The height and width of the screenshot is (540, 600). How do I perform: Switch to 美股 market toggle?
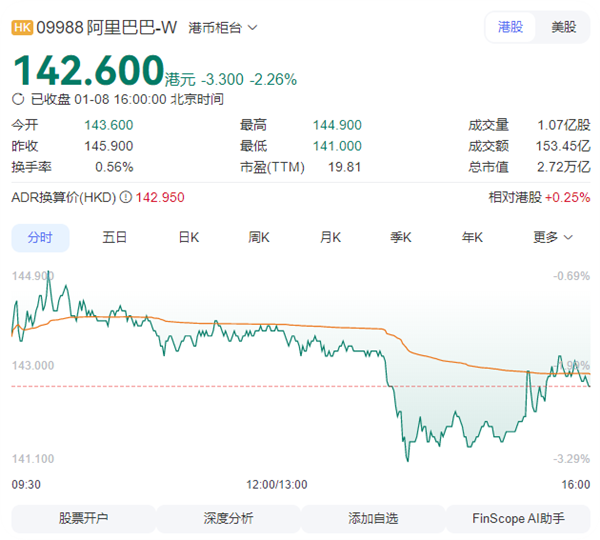(x=563, y=27)
